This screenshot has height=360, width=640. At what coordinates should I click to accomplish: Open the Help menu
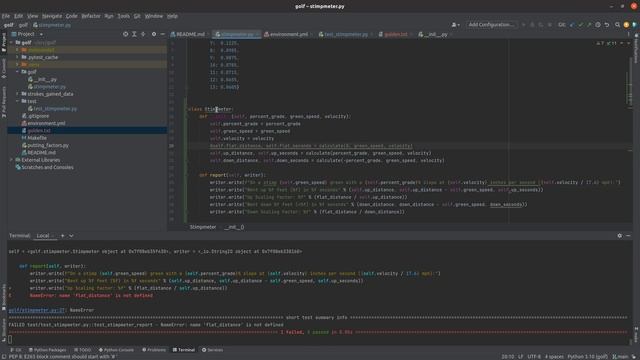[172, 16]
